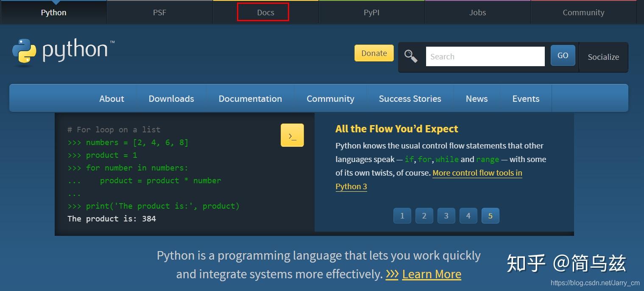Show slide 3 of the code carousel

446,216
